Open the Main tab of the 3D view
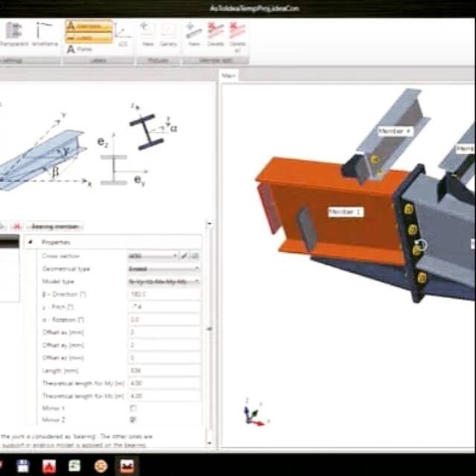The height and width of the screenshot is (476, 476). (228, 75)
